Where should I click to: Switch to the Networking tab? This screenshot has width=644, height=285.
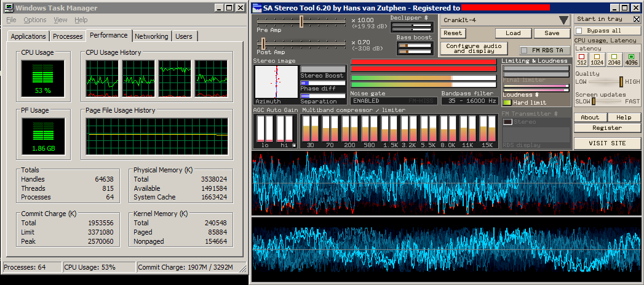[x=151, y=36]
